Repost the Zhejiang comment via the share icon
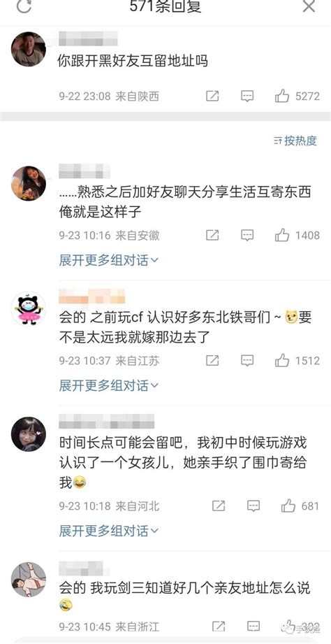This screenshot has height=644, width=331. (219, 627)
